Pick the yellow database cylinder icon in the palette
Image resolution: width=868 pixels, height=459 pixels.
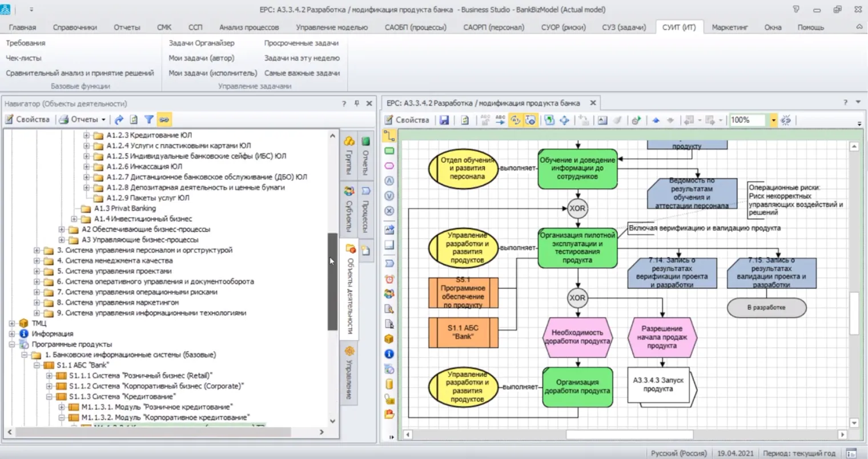click(389, 384)
